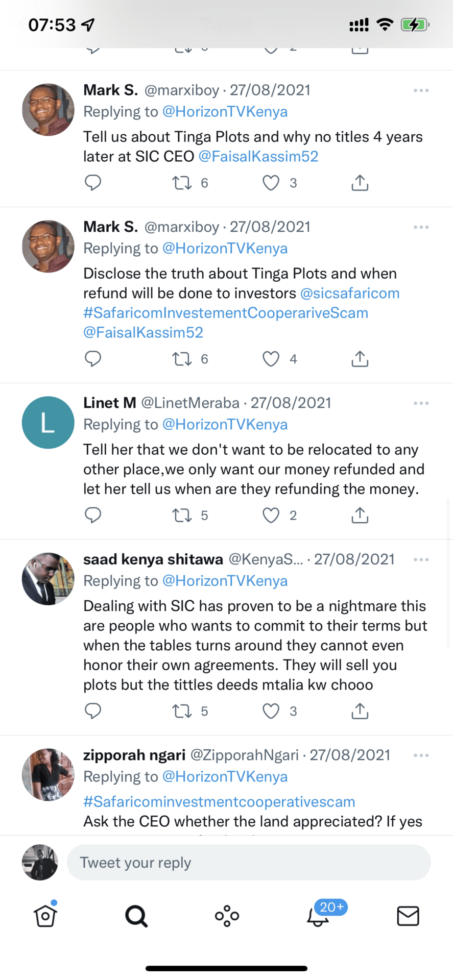Open the Home tab in bottom bar
453x980 pixels.
point(45,916)
